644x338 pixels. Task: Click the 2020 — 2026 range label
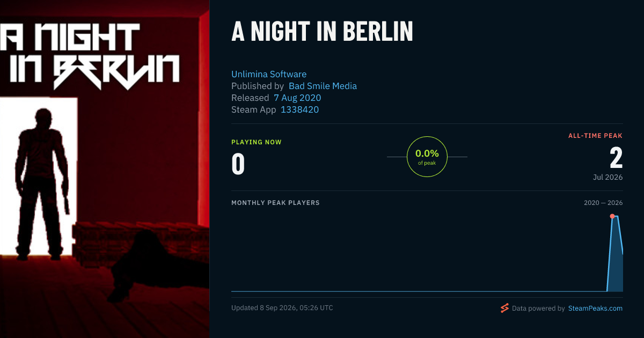tap(603, 203)
